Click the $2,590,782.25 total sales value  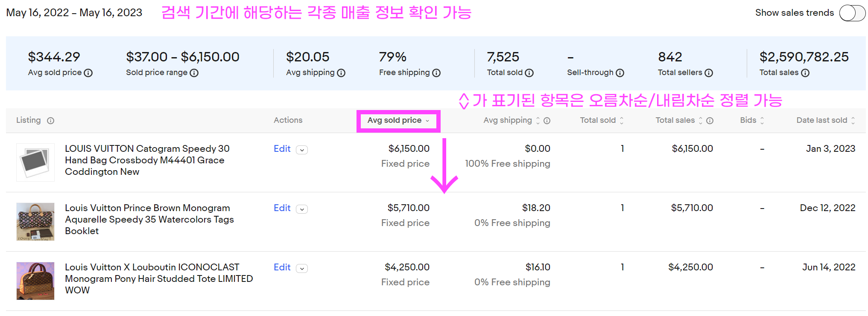[804, 57]
